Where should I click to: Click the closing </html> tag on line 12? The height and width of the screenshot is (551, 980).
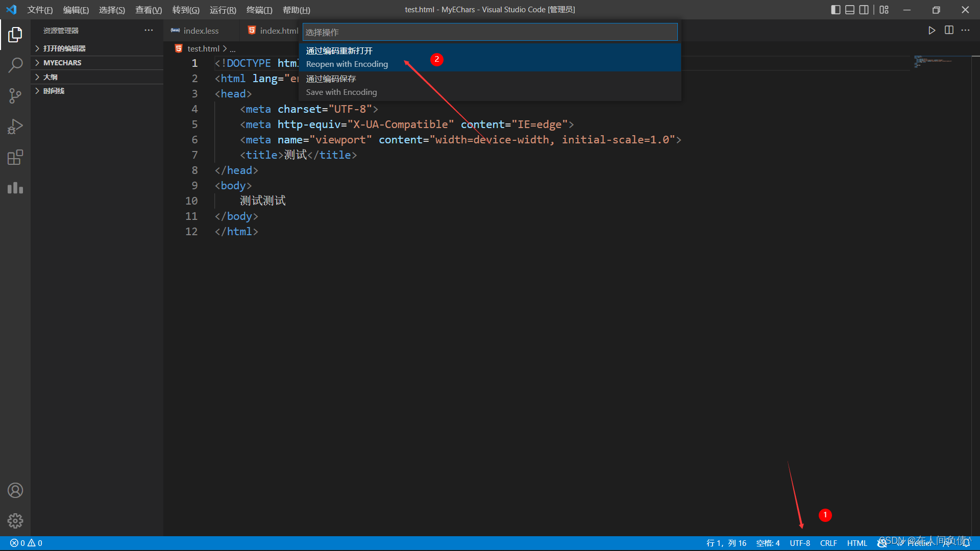(x=236, y=232)
